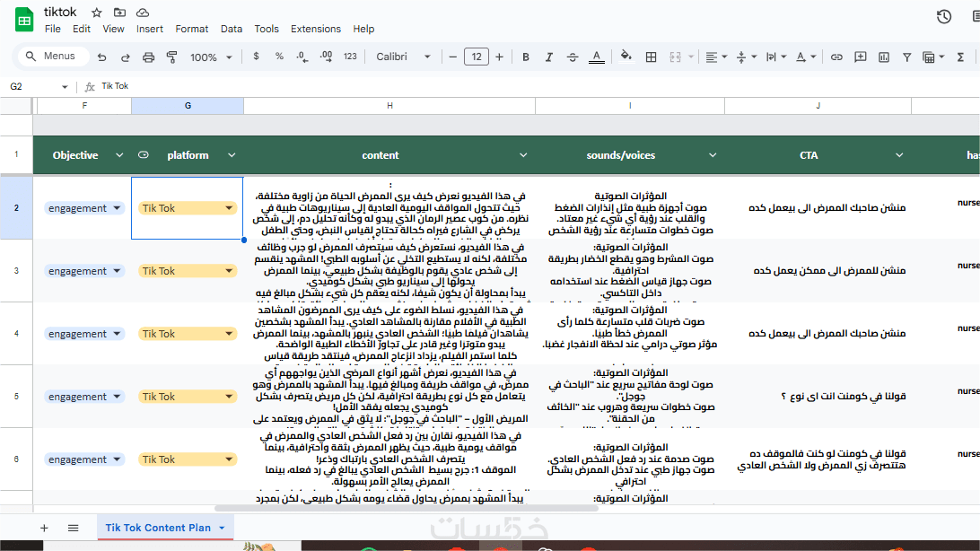Open the Format menu
Screen dimensions: 980x551
[192, 29]
